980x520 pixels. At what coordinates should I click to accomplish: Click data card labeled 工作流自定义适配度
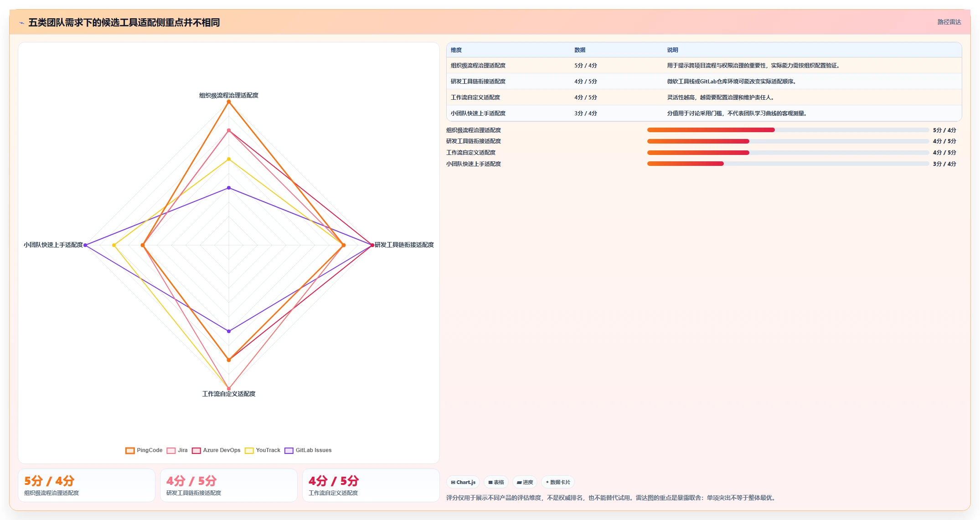(371, 485)
